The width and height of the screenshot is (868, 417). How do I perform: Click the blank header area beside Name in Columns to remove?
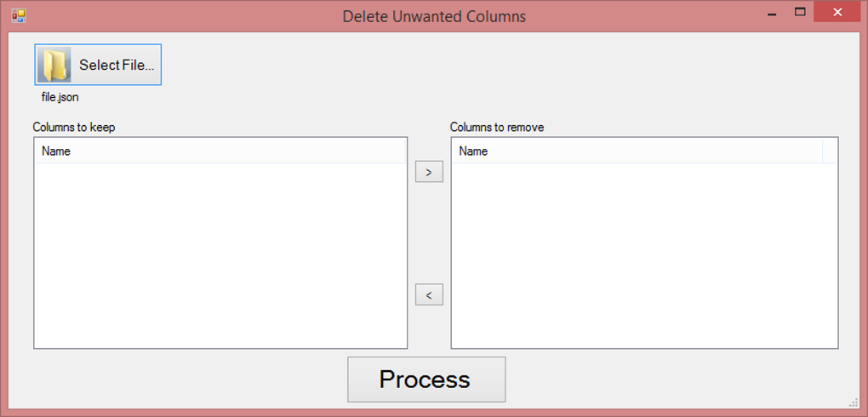[830, 151]
